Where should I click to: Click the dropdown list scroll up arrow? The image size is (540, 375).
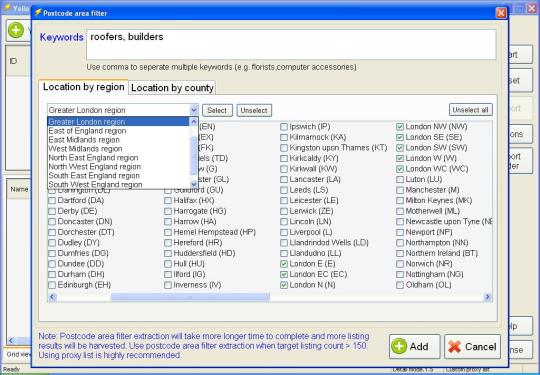(x=194, y=122)
